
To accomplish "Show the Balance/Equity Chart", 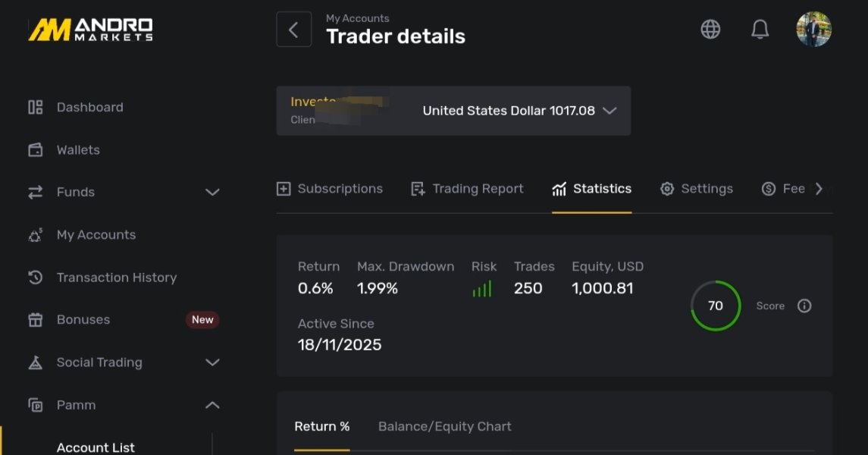I will [x=444, y=426].
